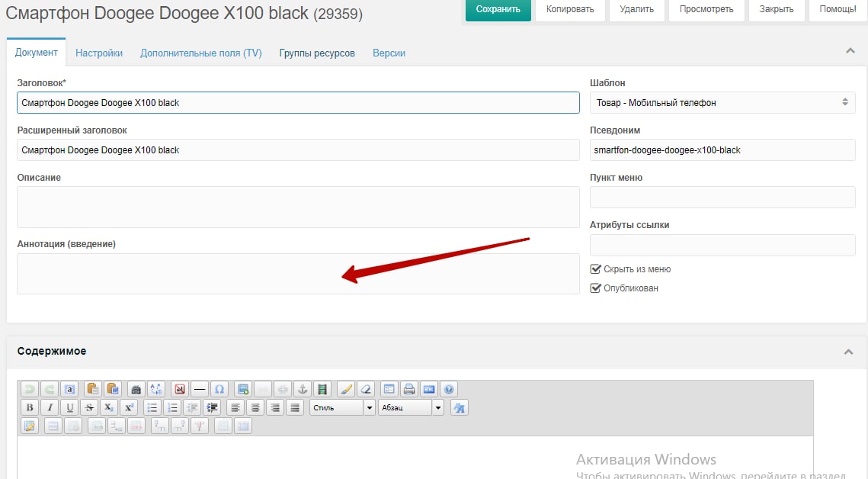Toggle italic formatting

[50, 407]
